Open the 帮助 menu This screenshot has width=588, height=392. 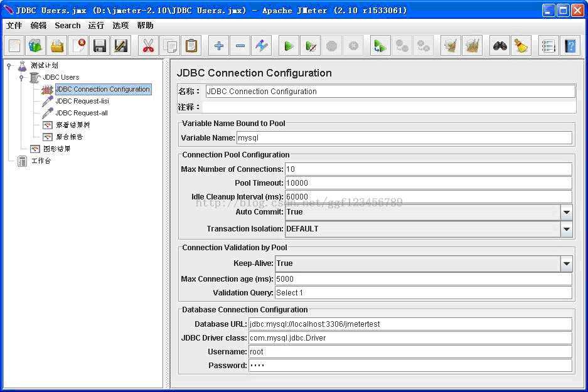tap(145, 26)
